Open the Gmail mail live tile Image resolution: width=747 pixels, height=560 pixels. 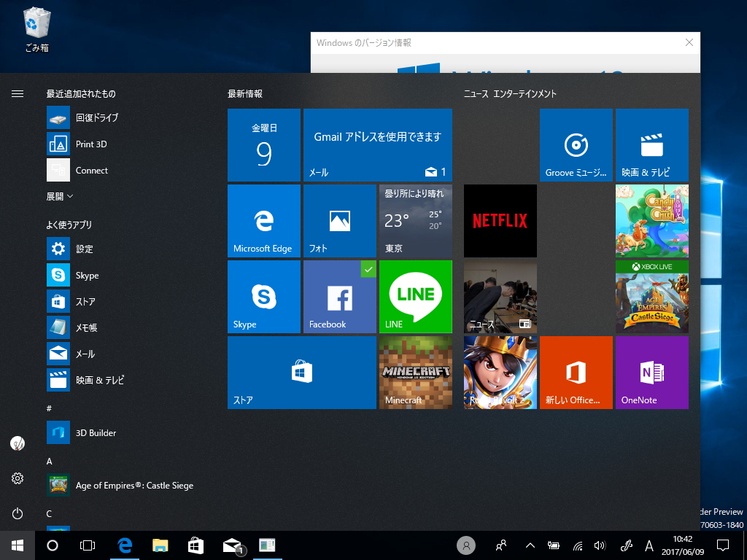[377, 144]
